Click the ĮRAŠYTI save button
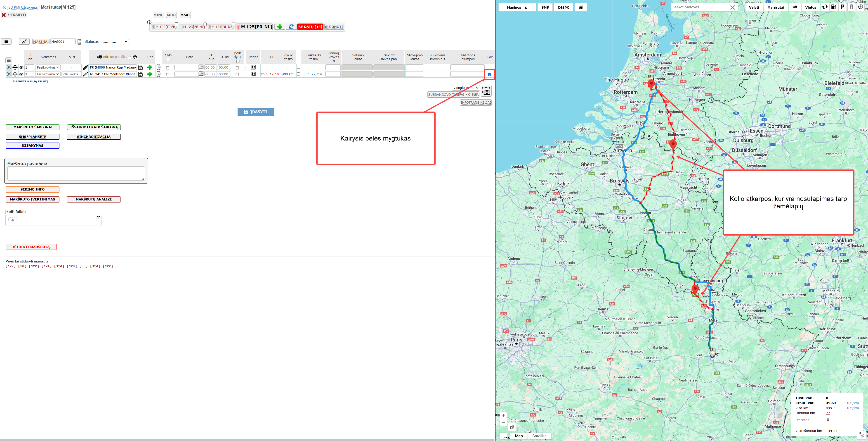The height and width of the screenshot is (441, 868). (256, 112)
